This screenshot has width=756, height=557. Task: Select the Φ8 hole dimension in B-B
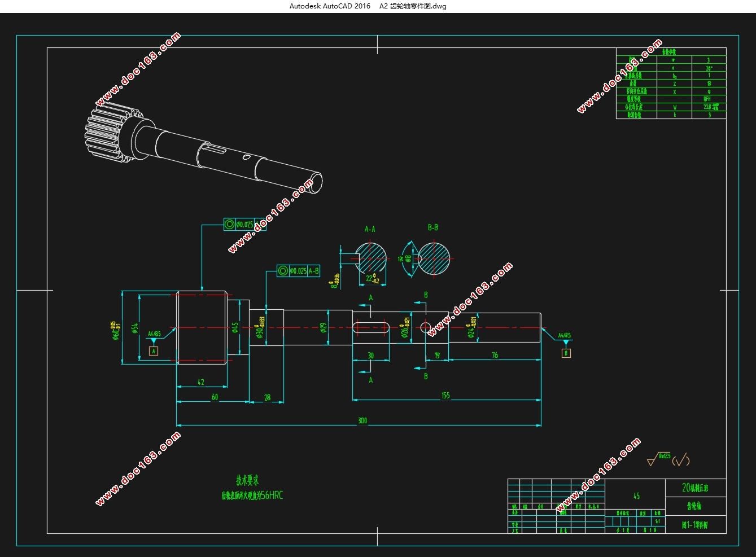coord(408,258)
